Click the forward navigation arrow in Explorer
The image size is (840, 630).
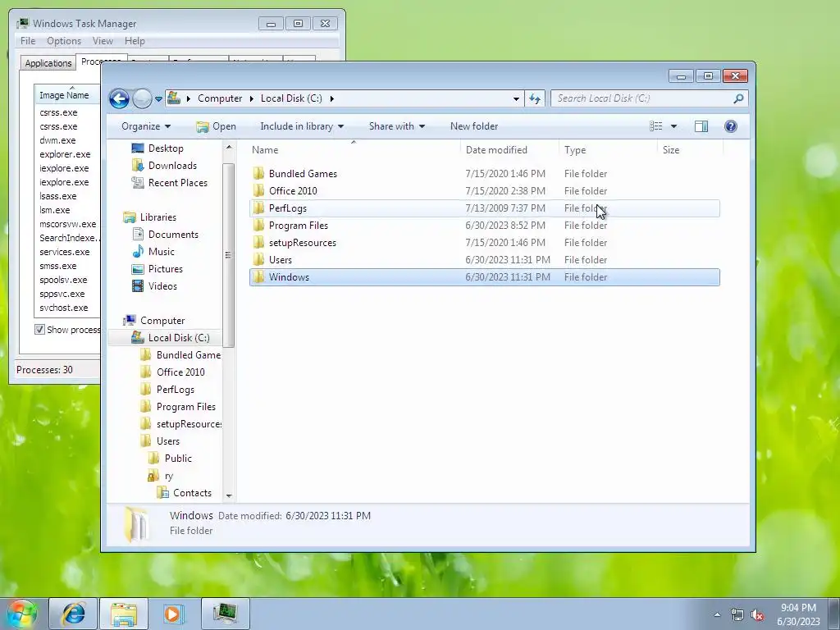[x=142, y=98]
